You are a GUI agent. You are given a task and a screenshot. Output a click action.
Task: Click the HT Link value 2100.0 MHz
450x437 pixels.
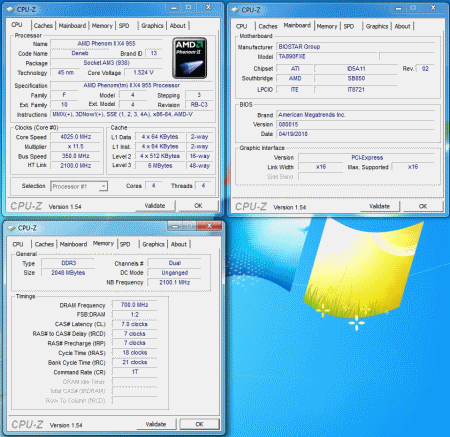(76, 166)
